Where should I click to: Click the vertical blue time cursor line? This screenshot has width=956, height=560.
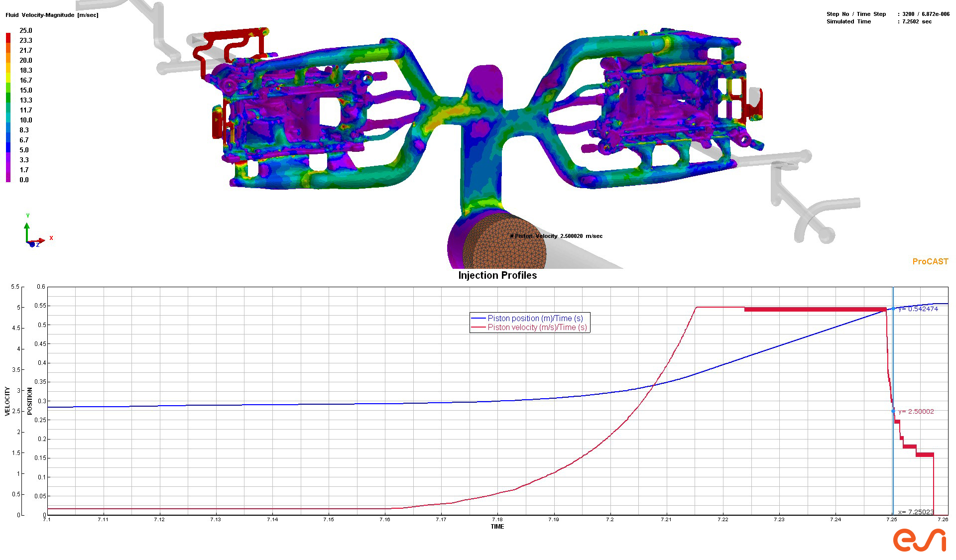point(893,358)
